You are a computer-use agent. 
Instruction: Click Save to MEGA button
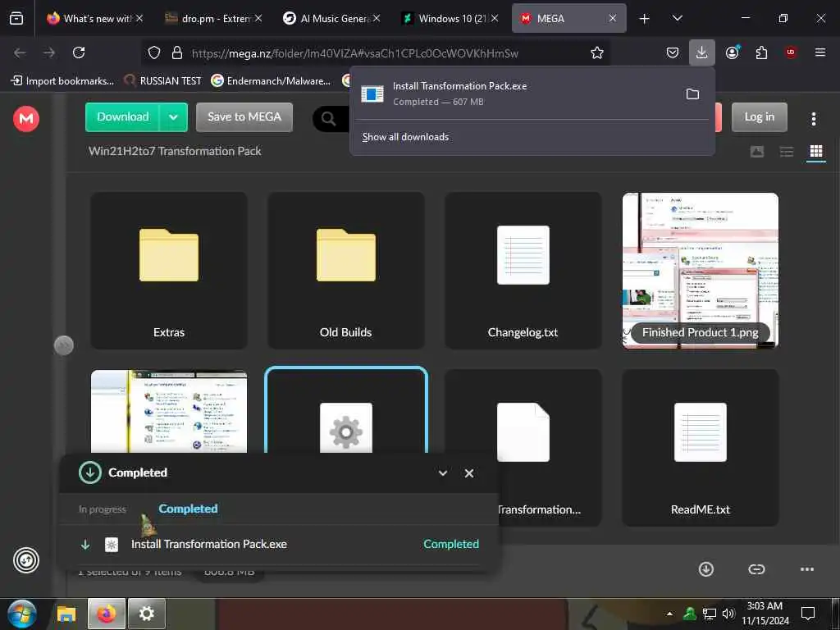click(x=244, y=116)
